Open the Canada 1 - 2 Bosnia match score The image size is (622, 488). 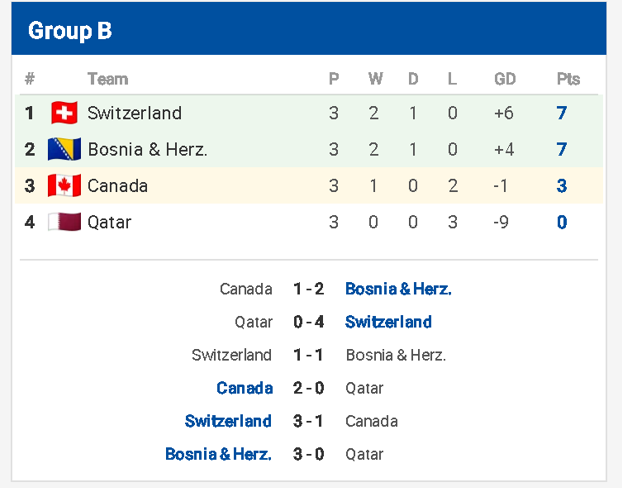309,289
